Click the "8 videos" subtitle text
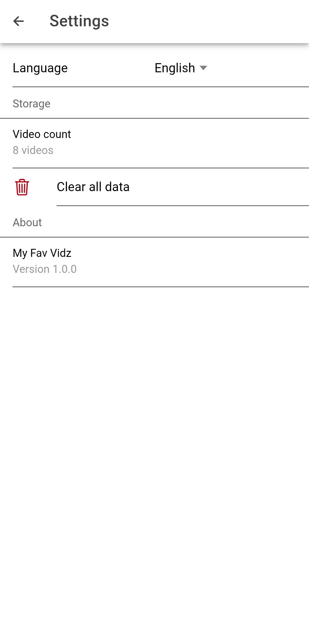 [x=33, y=150]
